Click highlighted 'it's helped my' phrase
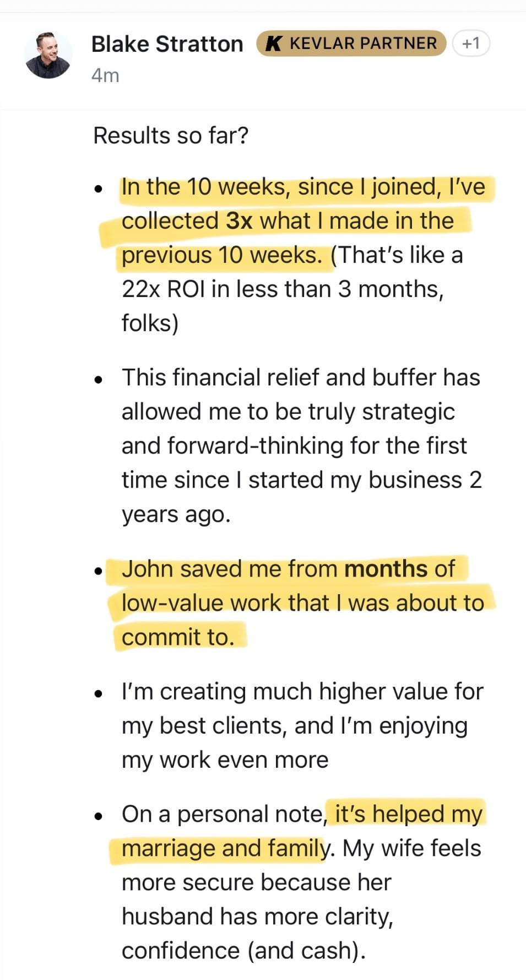The height and width of the screenshot is (980, 526). [x=409, y=814]
